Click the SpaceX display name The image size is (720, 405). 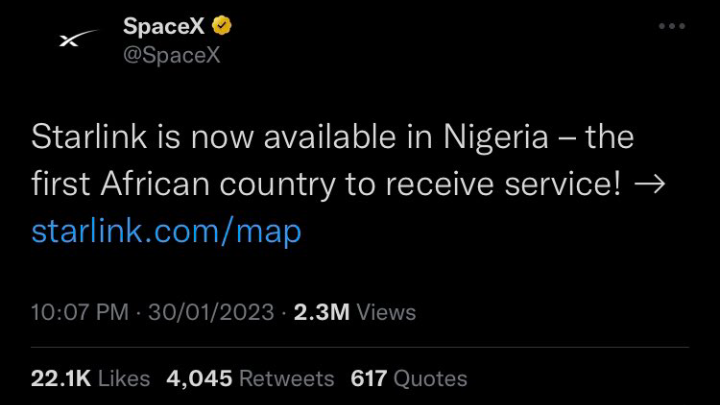coord(163,26)
